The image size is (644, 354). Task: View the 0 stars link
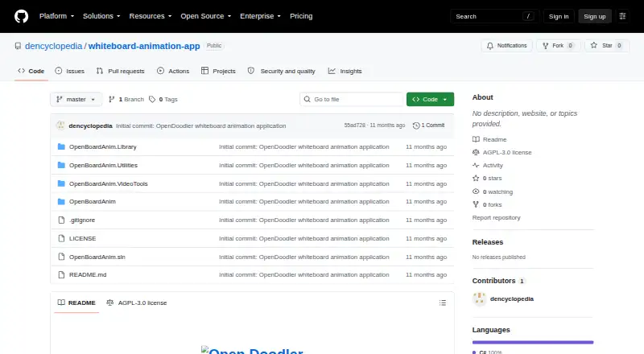click(487, 179)
